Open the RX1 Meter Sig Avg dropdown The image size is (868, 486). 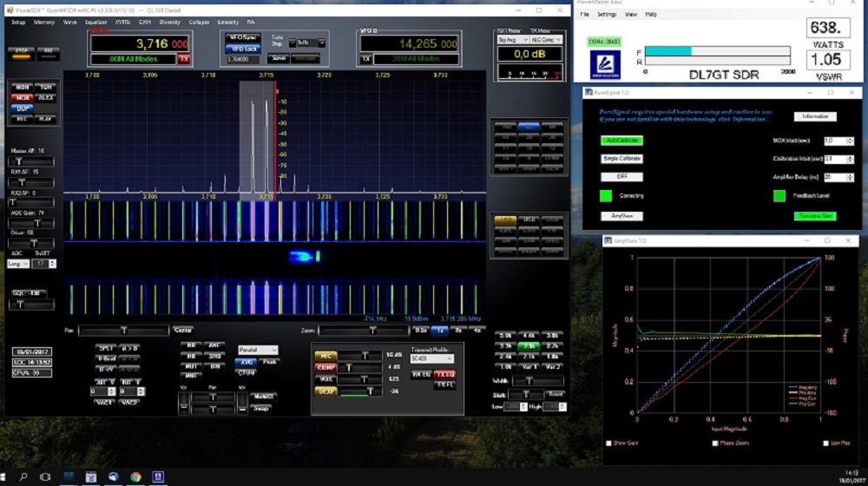pyautogui.click(x=513, y=40)
